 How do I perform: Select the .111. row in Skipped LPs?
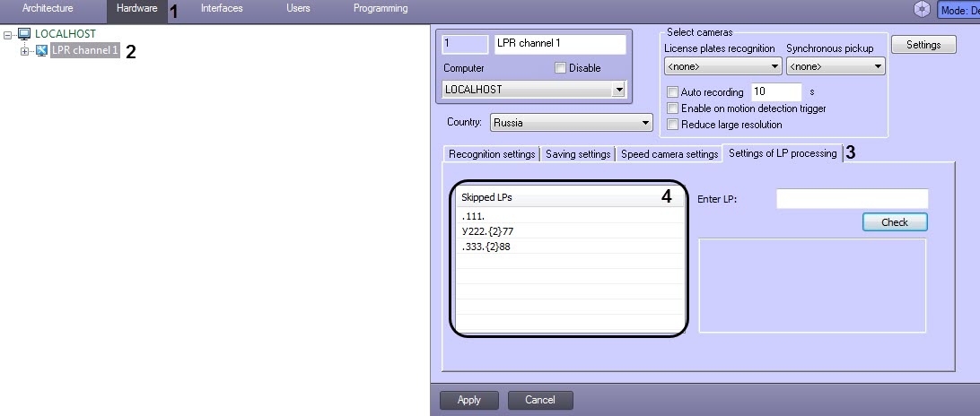[x=569, y=216]
